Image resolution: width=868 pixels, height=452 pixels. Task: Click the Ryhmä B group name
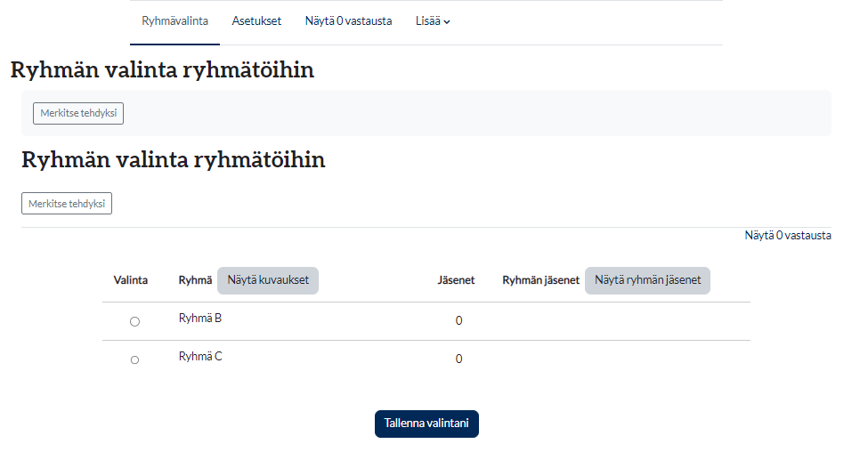coord(200,319)
